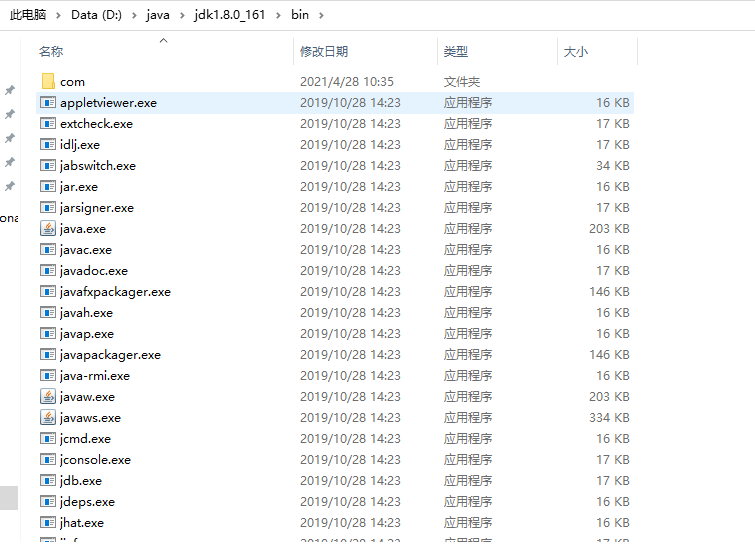Click the file name java.exe
The width and height of the screenshot is (755, 555).
(83, 229)
